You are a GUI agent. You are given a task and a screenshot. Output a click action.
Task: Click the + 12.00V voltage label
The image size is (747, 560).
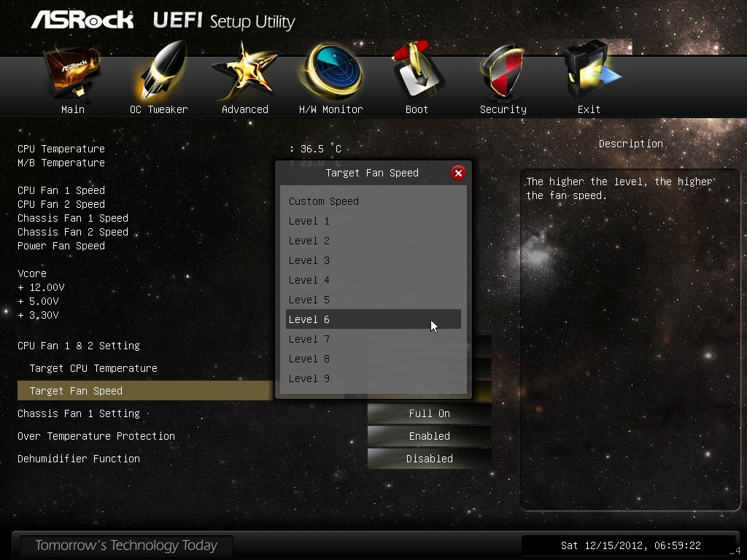[x=41, y=287]
